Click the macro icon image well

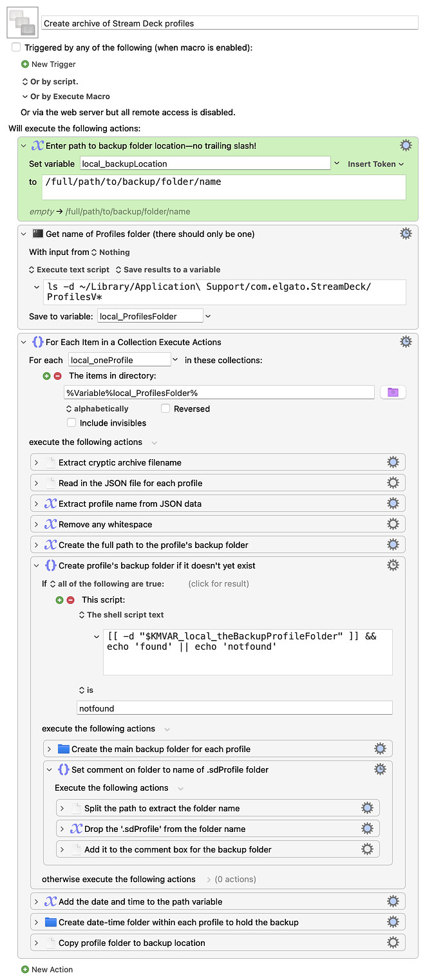(23, 23)
